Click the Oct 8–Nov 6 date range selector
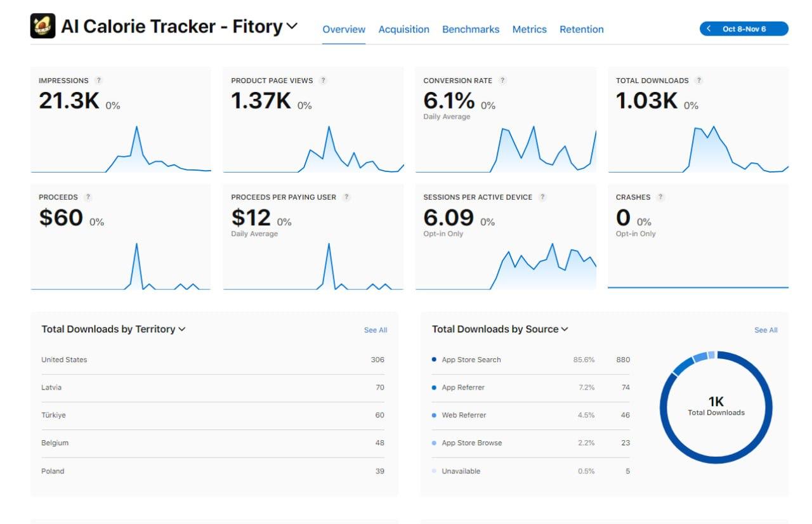 (x=746, y=28)
